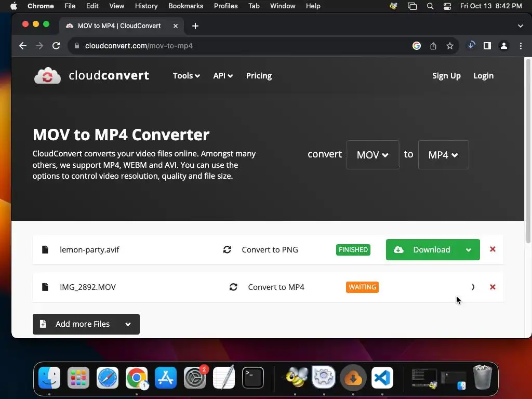
Task: Open Trash from the dock
Action: point(483,377)
